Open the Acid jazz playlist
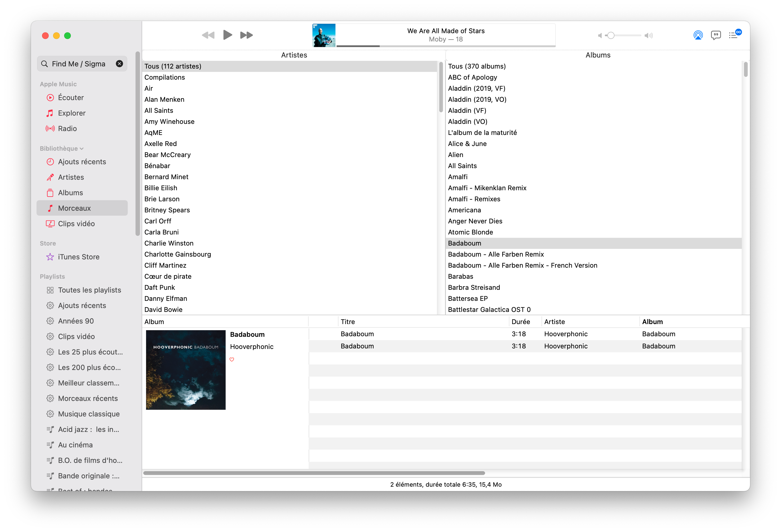Screen dimensions: 781x532 pyautogui.click(x=82, y=429)
